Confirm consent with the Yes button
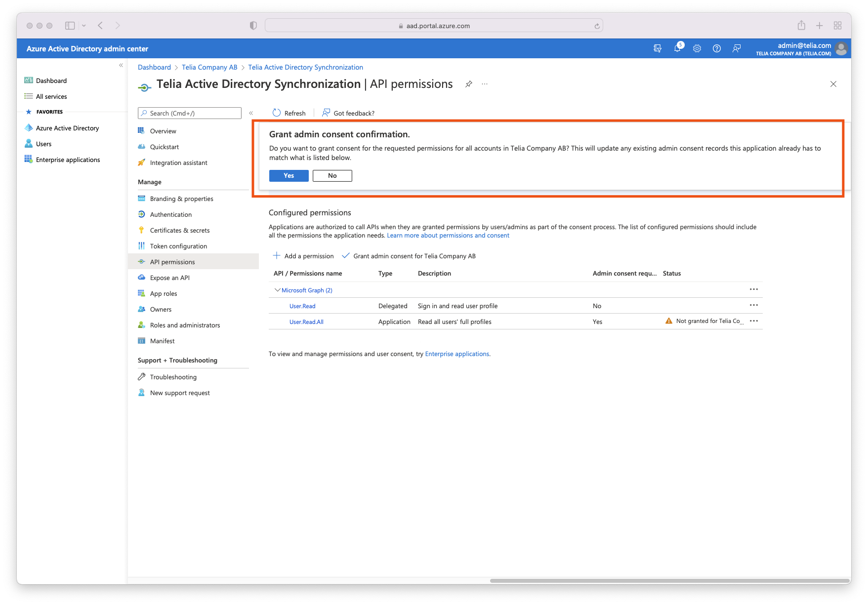Screen dimensions: 868x605 [289, 176]
